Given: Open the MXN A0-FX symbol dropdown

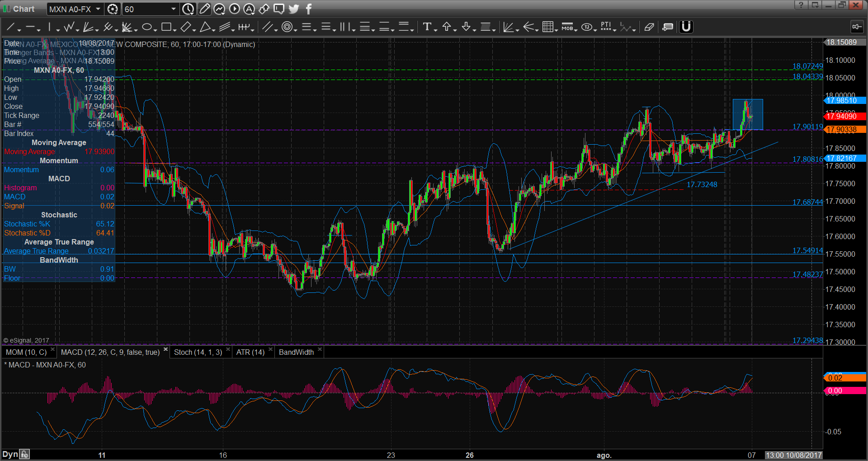Looking at the screenshot, I should click(x=98, y=9).
